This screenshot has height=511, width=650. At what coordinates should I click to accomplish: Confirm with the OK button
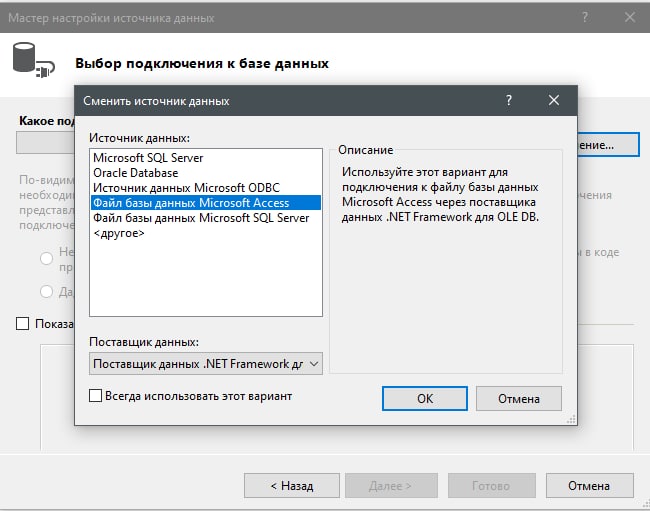(x=425, y=399)
